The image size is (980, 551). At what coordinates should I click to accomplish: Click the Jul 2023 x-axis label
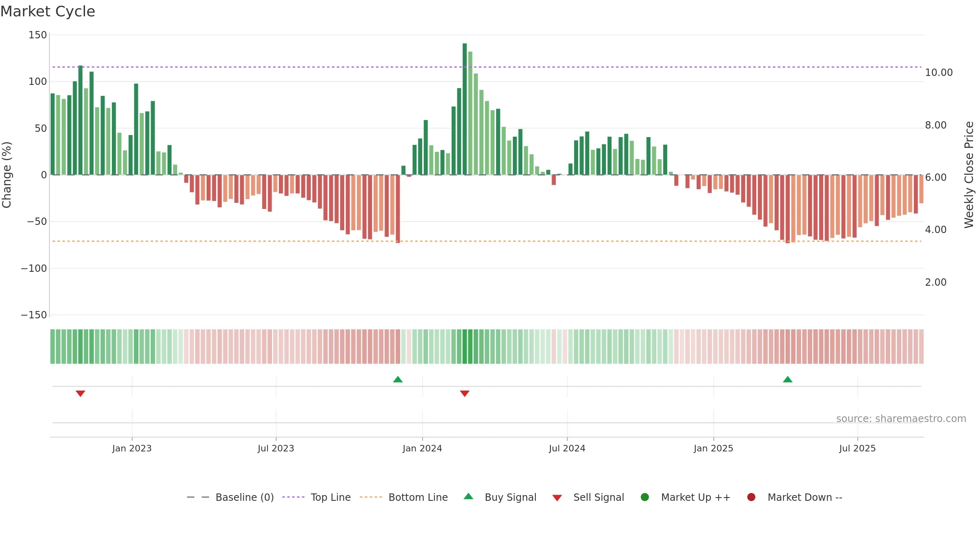point(276,449)
